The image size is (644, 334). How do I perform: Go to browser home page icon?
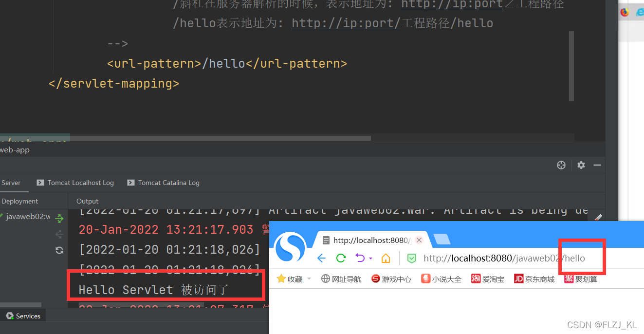tap(386, 258)
